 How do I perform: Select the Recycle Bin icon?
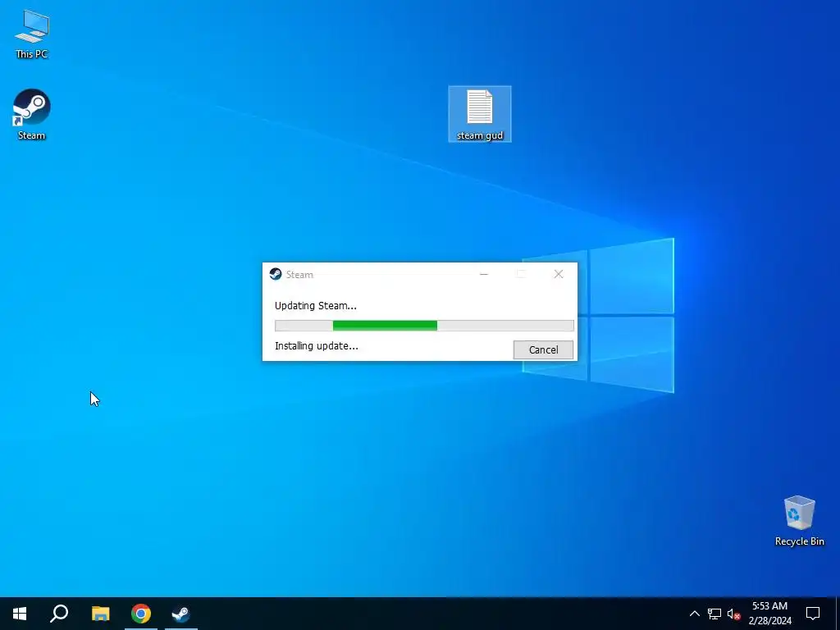[799, 520]
